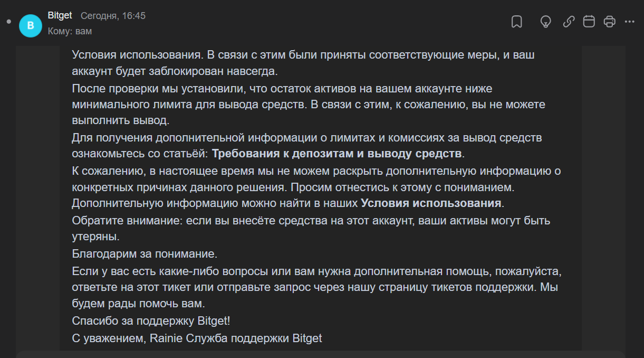Copy message link with chain icon
Image resolution: width=644 pixels, height=358 pixels.
[569, 22]
